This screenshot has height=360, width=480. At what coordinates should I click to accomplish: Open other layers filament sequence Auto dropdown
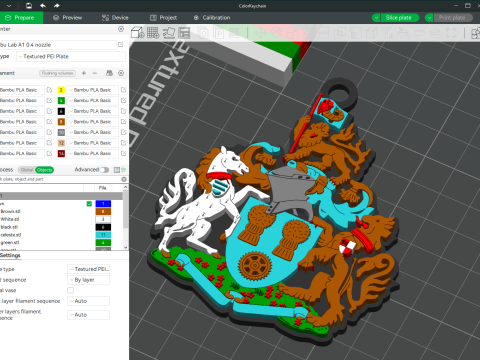(88, 315)
